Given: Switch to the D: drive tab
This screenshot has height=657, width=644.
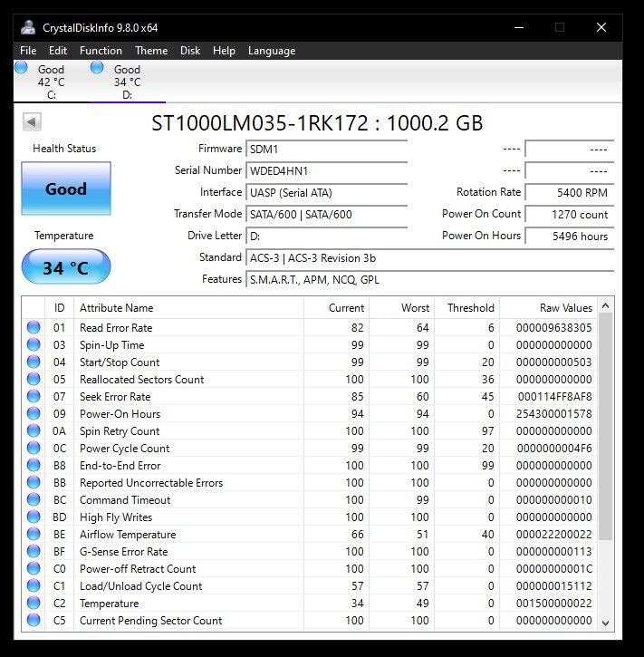Looking at the screenshot, I should (128, 82).
